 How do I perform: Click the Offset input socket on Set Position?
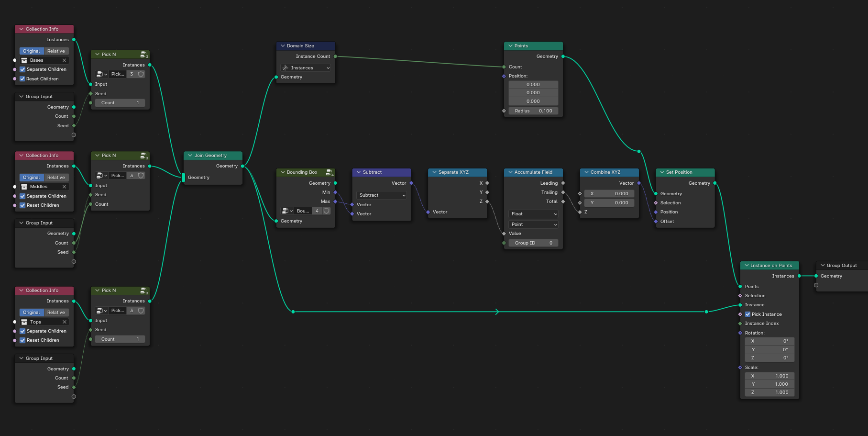(x=656, y=222)
